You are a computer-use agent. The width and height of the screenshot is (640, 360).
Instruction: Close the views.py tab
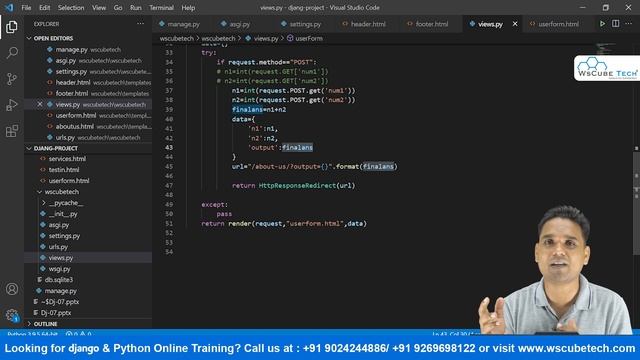515,24
